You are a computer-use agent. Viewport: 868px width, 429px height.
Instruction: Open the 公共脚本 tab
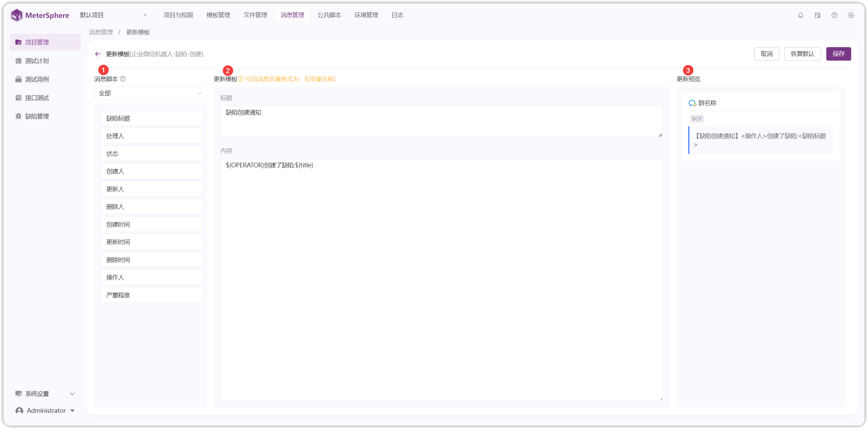pos(329,15)
